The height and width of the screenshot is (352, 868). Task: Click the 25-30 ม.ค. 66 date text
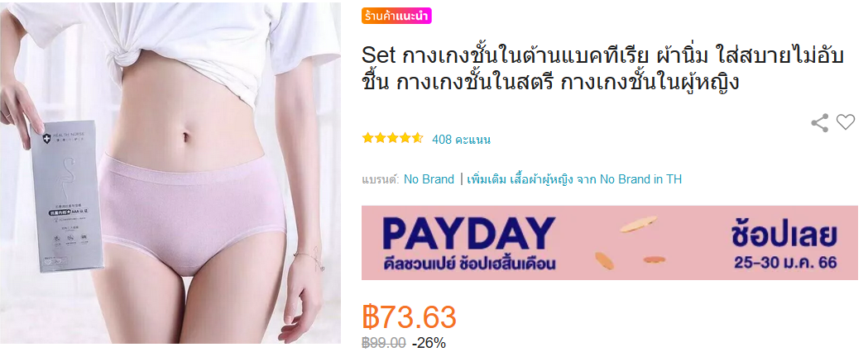coord(785,263)
